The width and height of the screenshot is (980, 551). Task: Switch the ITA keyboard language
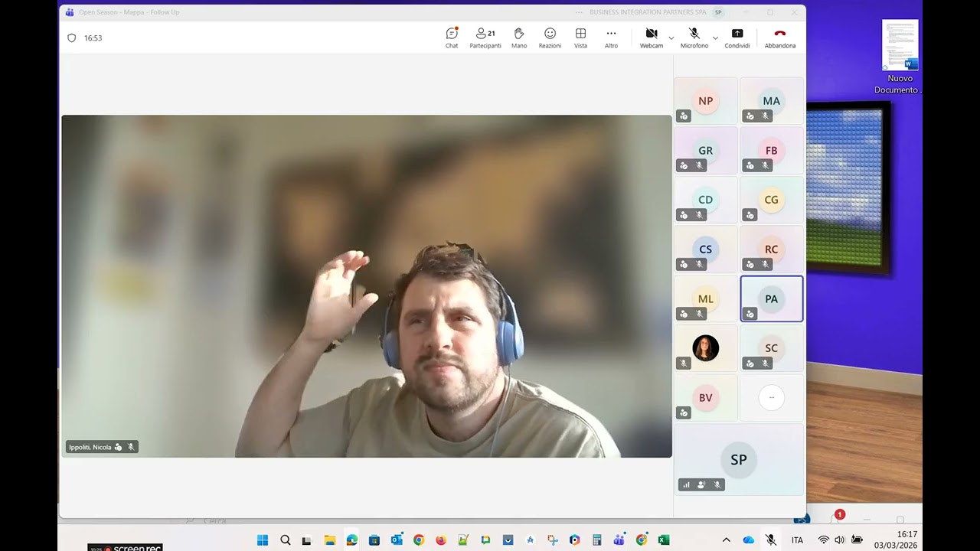click(797, 540)
